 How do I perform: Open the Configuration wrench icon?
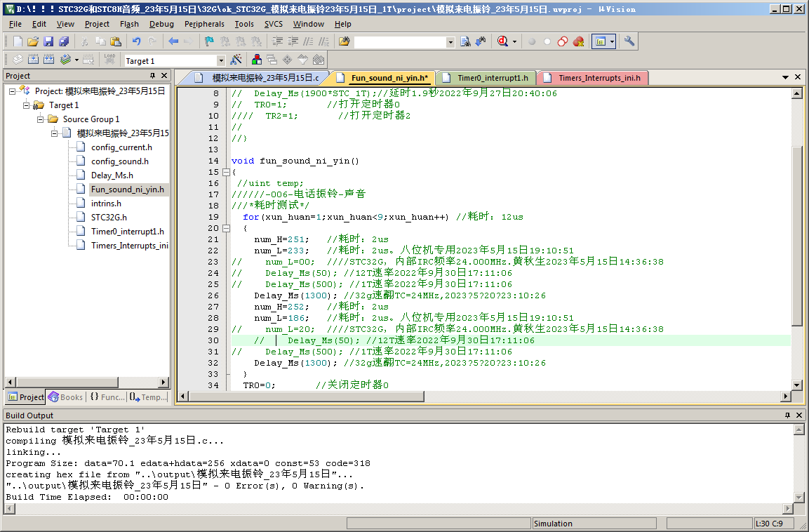click(x=629, y=41)
